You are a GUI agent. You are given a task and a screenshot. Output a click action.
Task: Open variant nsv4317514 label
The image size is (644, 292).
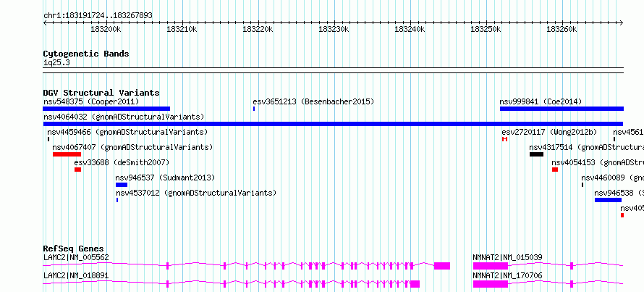(587, 147)
